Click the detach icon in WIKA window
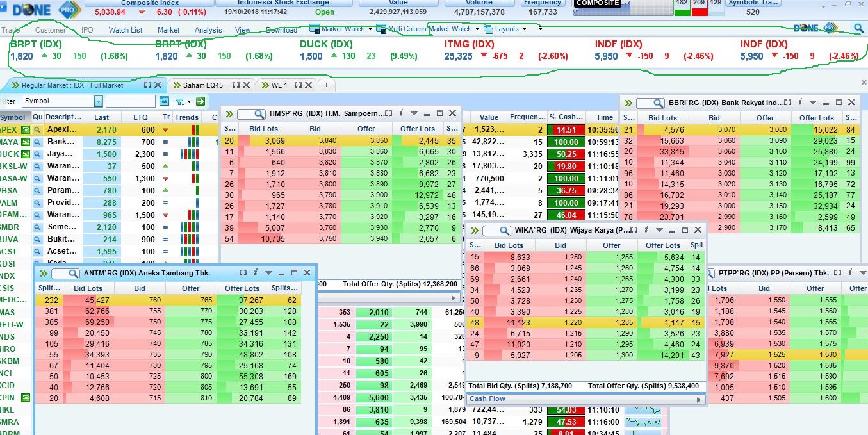This screenshot has height=435, width=868. tap(635, 230)
